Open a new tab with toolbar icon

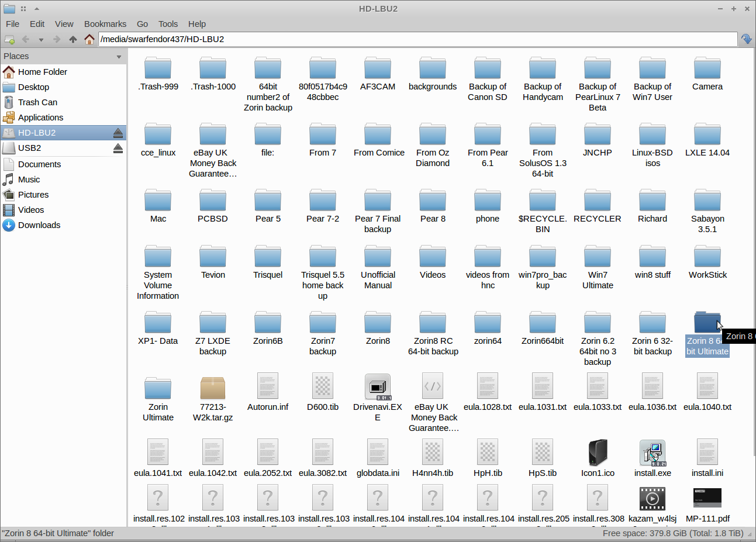tap(9, 39)
